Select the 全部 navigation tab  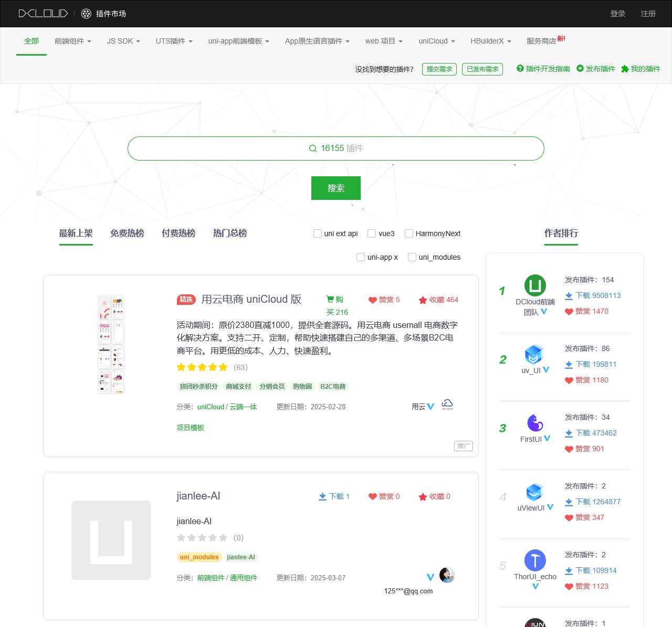tap(31, 41)
